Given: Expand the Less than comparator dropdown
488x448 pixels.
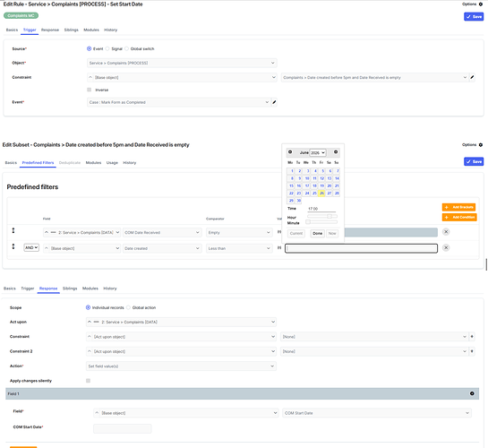Looking at the screenshot, I should point(239,248).
